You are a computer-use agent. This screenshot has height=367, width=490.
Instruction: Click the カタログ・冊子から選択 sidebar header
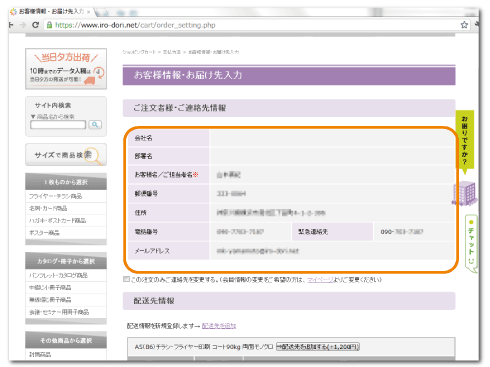click(66, 261)
